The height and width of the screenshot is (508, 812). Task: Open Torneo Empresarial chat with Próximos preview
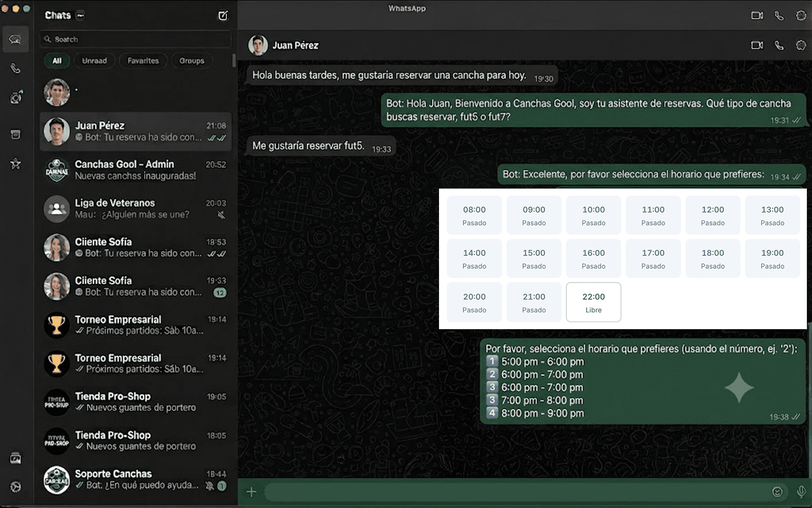[136, 364]
